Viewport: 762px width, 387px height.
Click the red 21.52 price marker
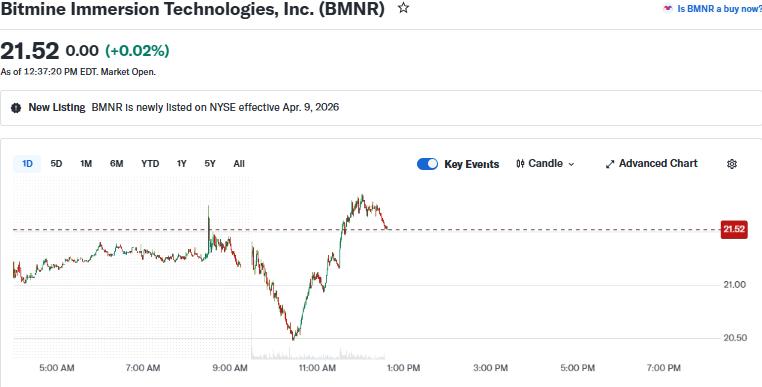[734, 229]
